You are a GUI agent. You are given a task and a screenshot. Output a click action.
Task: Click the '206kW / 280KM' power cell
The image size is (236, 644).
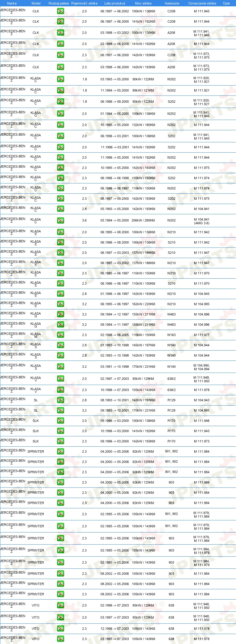point(143,221)
